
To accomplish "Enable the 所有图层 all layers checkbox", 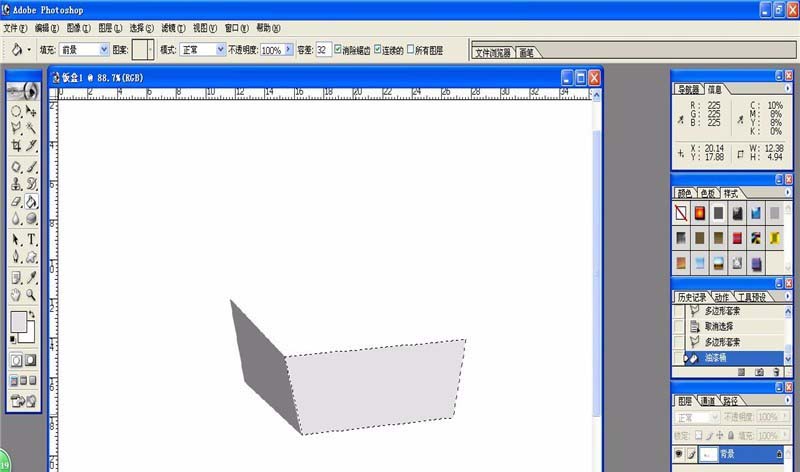I will tap(410, 49).
